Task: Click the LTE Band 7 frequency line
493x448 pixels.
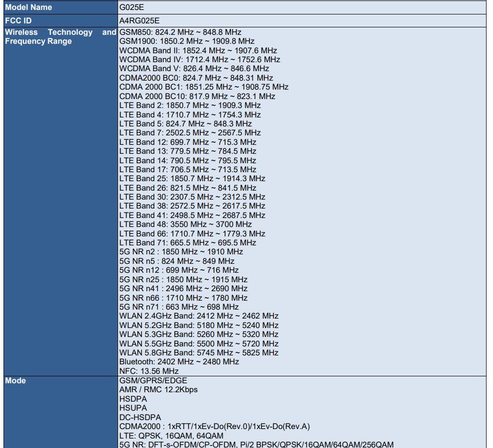Action: (x=190, y=133)
